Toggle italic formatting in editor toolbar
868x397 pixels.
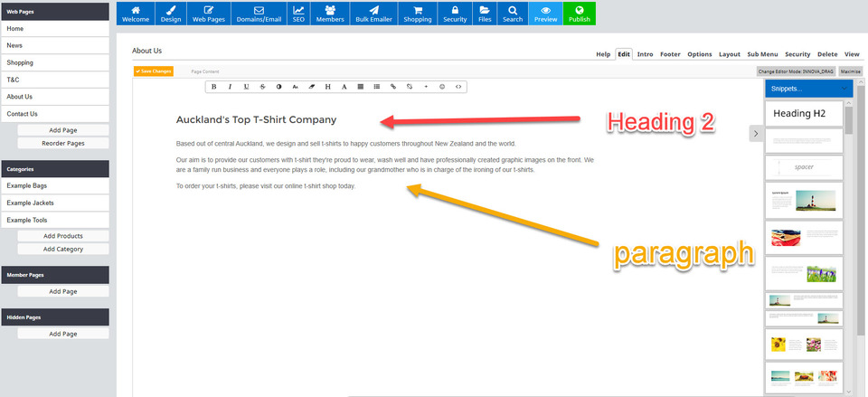point(231,87)
